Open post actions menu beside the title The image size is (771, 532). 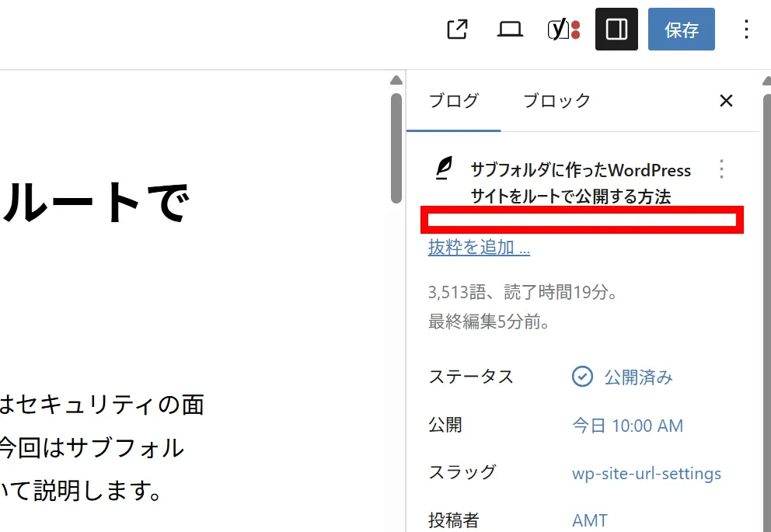(721, 169)
